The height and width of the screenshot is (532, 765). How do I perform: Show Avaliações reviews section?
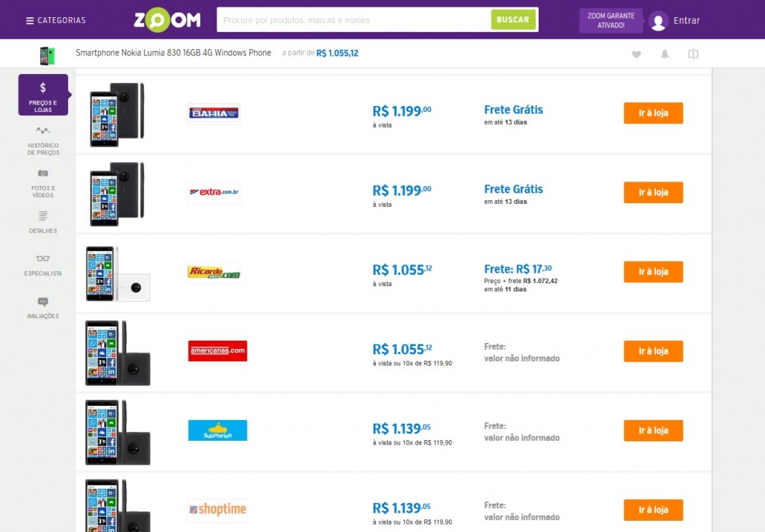43,308
